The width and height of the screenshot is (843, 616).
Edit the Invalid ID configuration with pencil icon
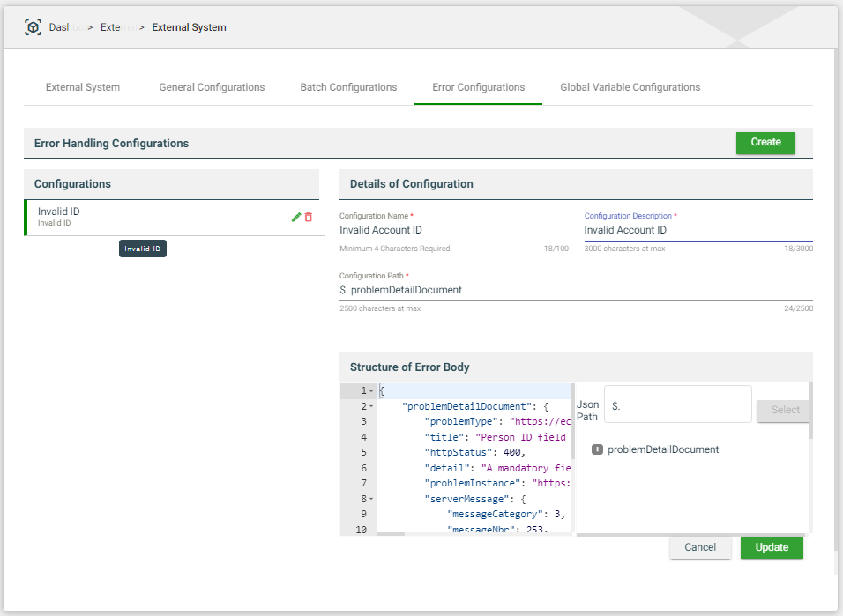(x=296, y=217)
